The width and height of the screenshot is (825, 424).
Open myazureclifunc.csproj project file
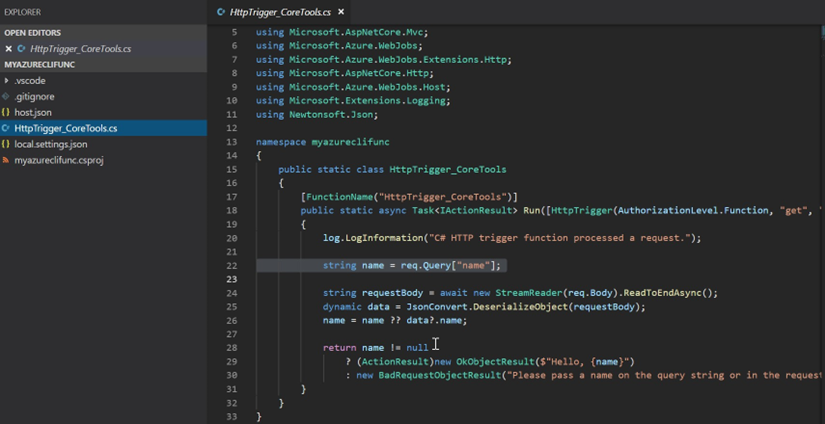58,160
